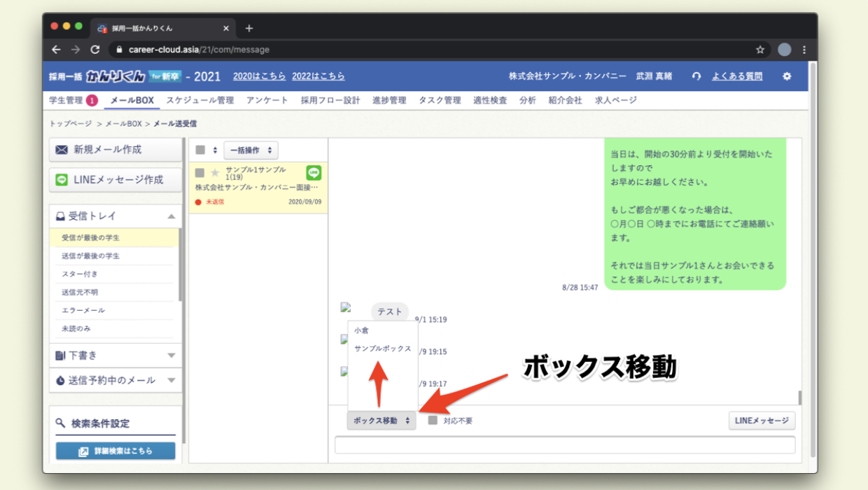Open the 2022はこちら link
Screen dimensions: 868x490
[318, 76]
